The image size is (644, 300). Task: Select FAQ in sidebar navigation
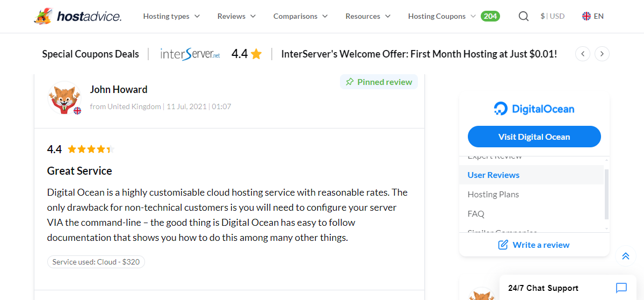[476, 213]
